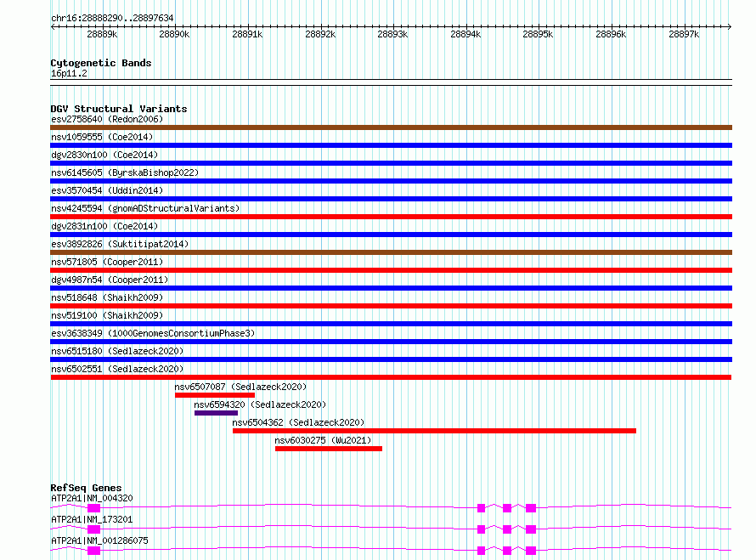The height and width of the screenshot is (560, 756).
Task: Select the 28891k position on ruler
Action: [x=247, y=34]
